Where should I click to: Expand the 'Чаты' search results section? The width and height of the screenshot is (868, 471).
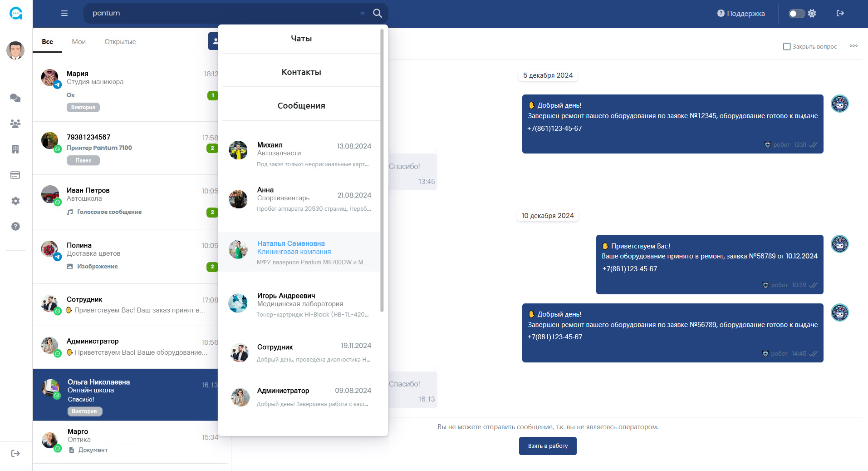[301, 39]
